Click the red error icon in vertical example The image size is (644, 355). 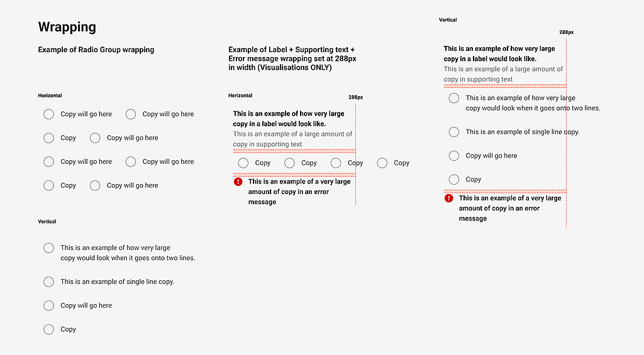(448, 198)
